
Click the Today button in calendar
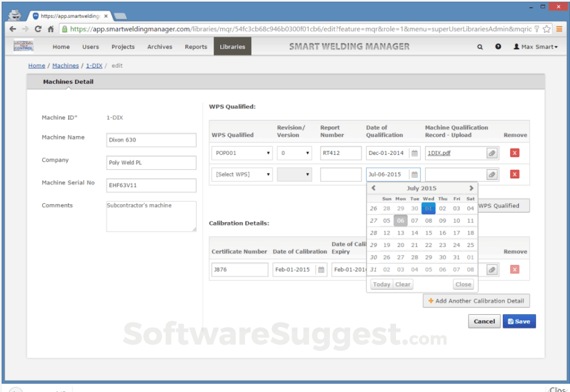[381, 284]
